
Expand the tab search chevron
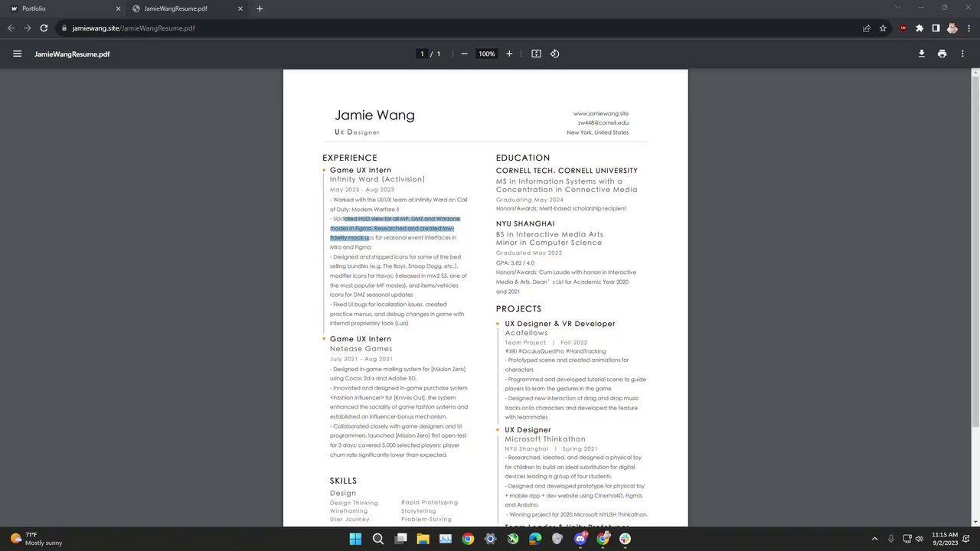coord(898,8)
